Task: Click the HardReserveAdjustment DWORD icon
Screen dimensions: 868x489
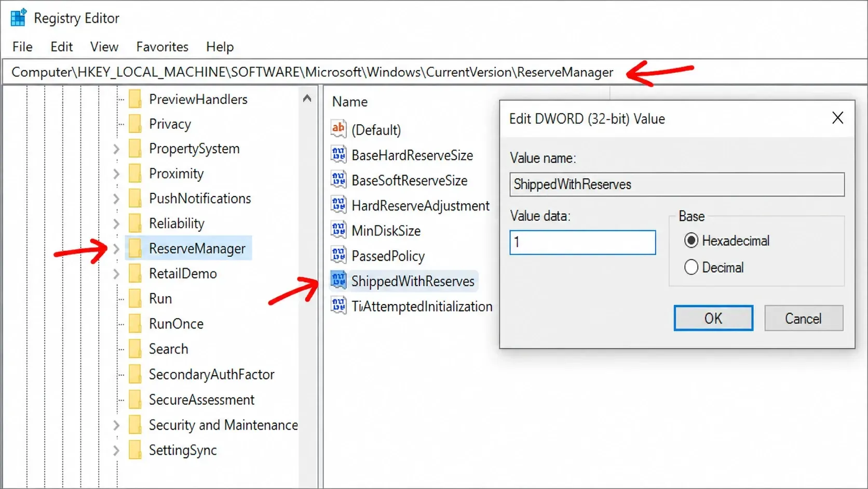Action: click(x=338, y=205)
